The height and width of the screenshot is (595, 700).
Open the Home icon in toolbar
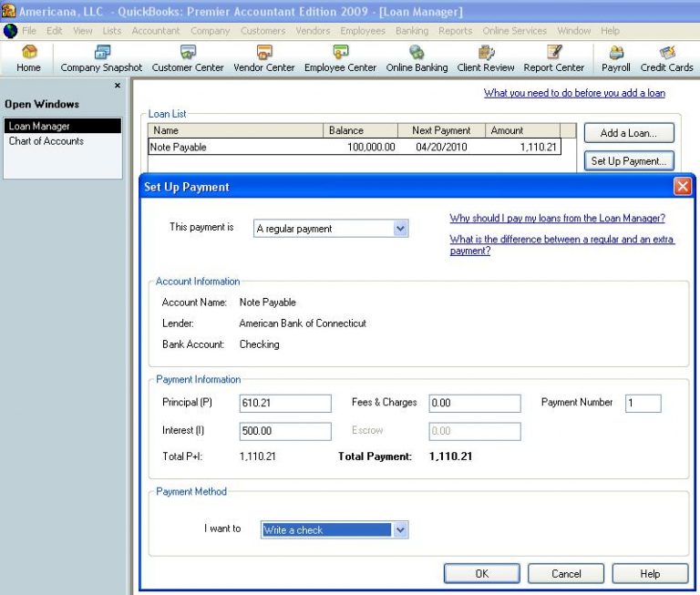coord(28,59)
